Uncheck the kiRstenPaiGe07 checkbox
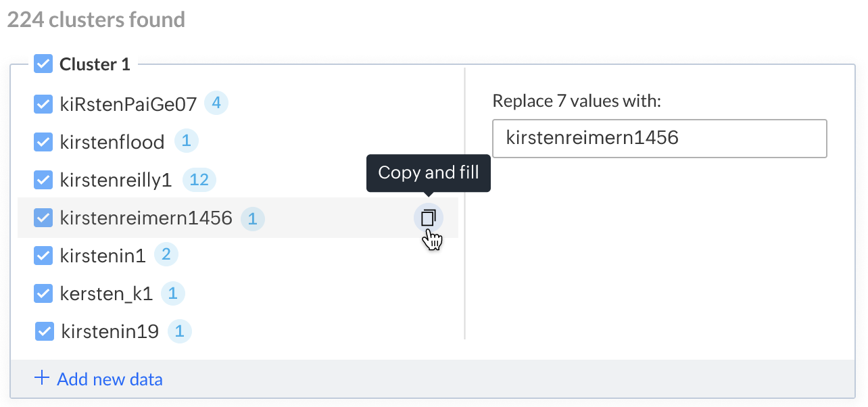868x407 pixels. tap(43, 104)
